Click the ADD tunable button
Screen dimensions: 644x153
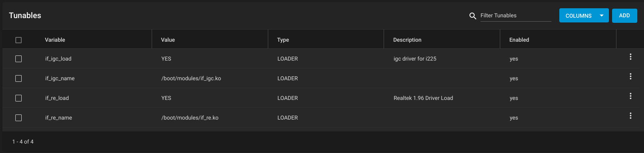click(624, 16)
